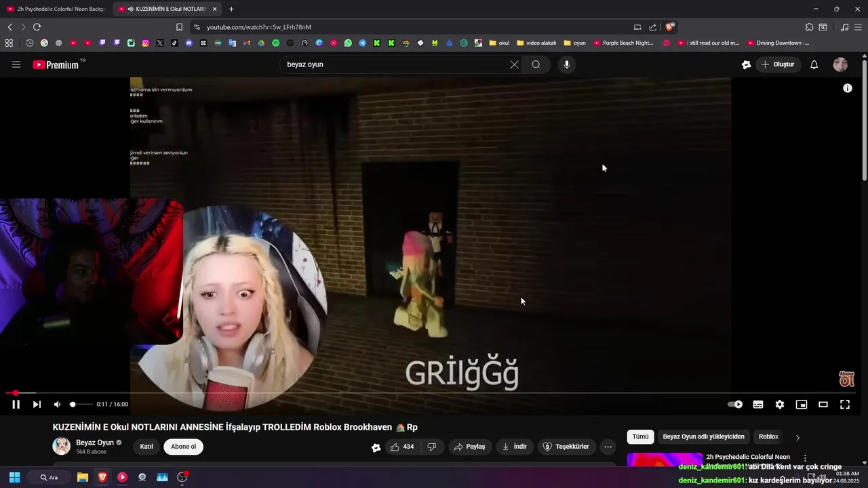Go back in browser history
868x488 pixels.
pyautogui.click(x=9, y=27)
